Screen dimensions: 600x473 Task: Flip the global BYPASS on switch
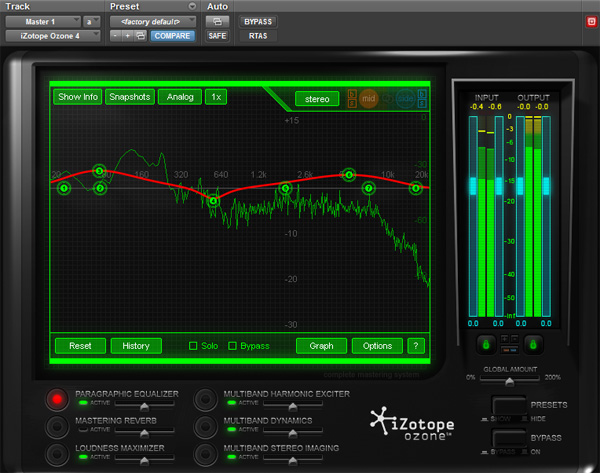[509, 439]
